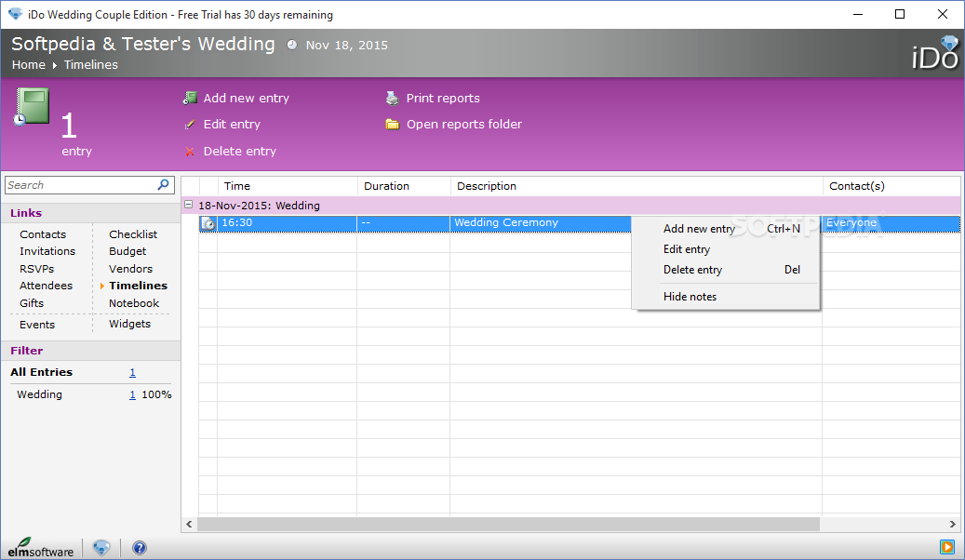
Task: Click the Open reports folder icon
Action: pos(392,125)
